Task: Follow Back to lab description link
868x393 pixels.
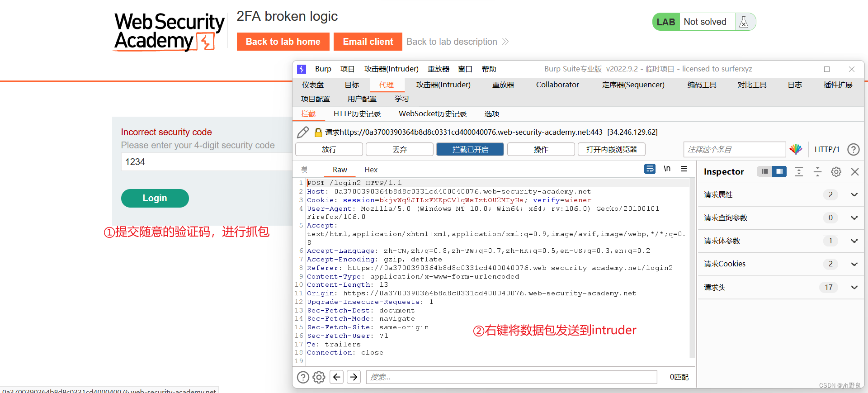Action: [452, 42]
